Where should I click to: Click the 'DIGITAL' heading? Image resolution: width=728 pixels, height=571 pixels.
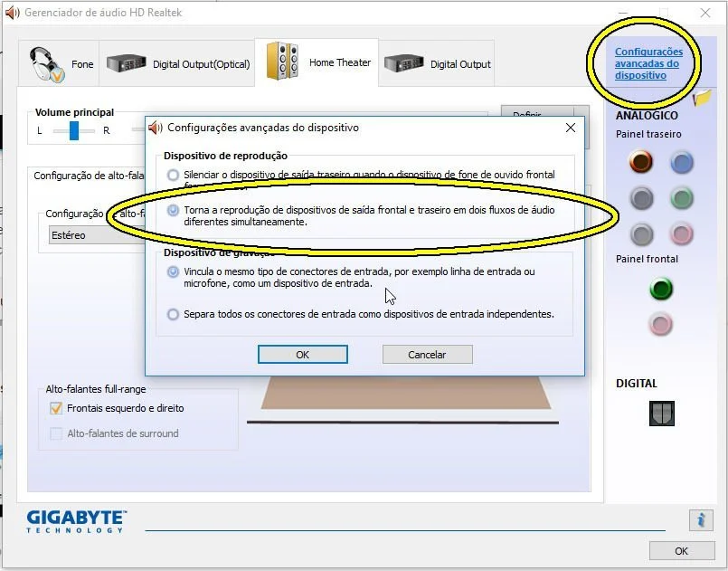tap(636, 384)
